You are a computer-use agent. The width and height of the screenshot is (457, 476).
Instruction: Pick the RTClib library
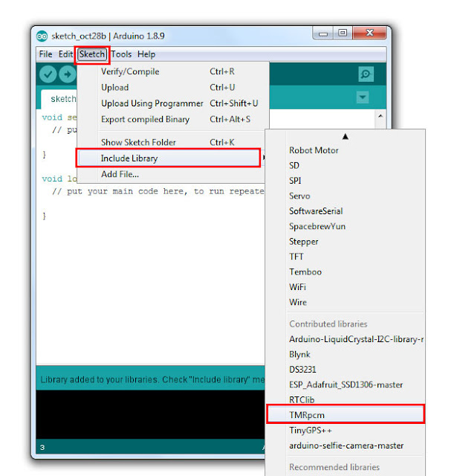346,400
